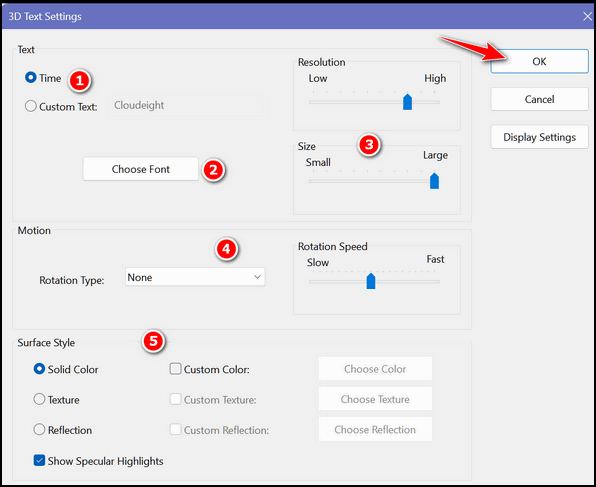
Task: Select the Reflection surface style
Action: coord(39,430)
